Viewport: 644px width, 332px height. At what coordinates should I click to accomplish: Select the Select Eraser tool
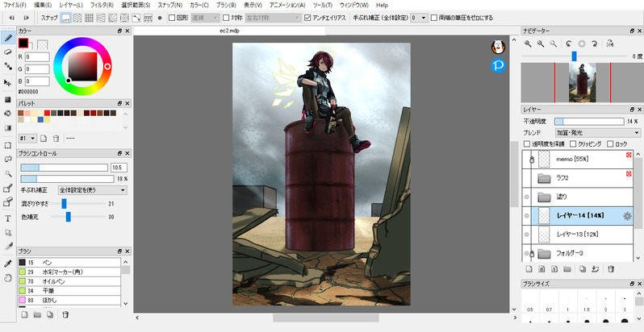pos(7,202)
